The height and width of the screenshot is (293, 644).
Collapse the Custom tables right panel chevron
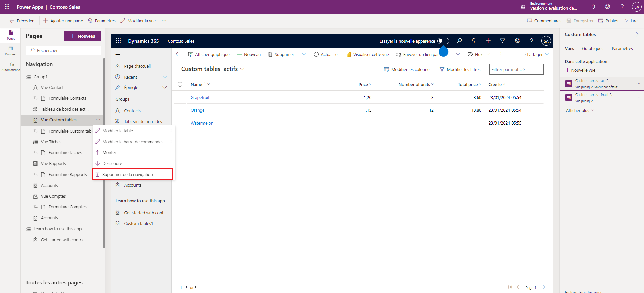pyautogui.click(x=637, y=34)
